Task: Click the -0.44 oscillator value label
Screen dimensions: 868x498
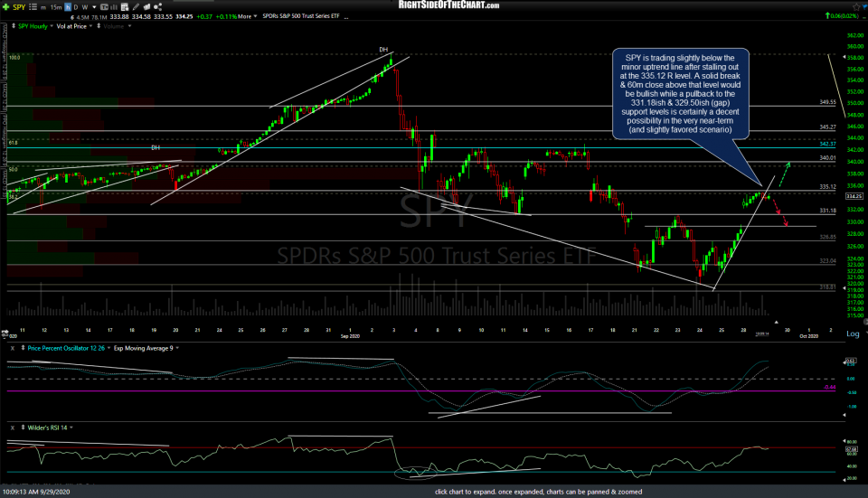Action: pos(829,388)
